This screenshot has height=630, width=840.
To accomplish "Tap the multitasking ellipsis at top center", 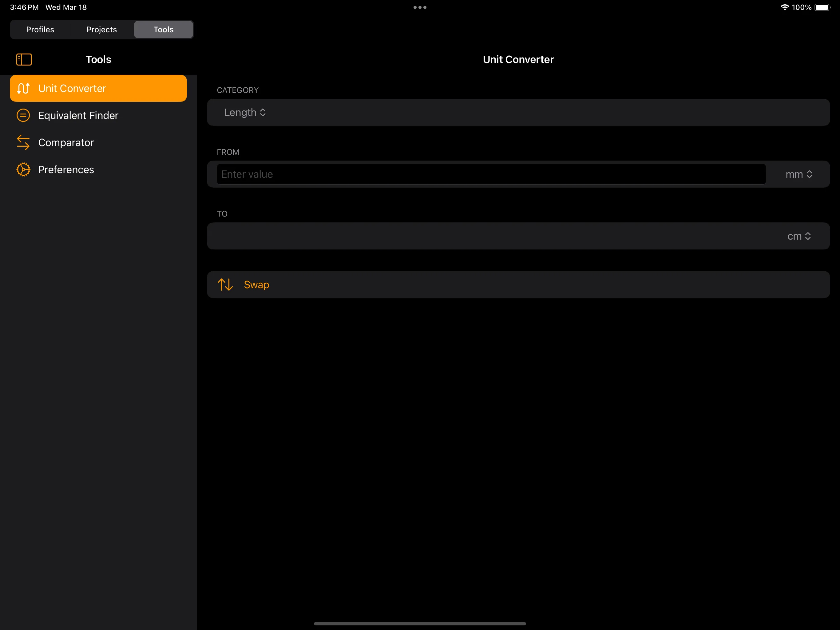I will click(419, 7).
